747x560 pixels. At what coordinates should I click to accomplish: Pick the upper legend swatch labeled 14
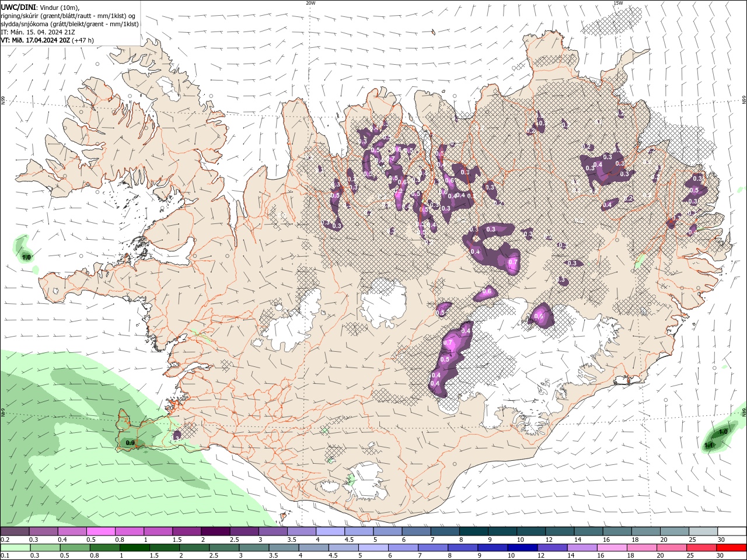[x=589, y=531]
